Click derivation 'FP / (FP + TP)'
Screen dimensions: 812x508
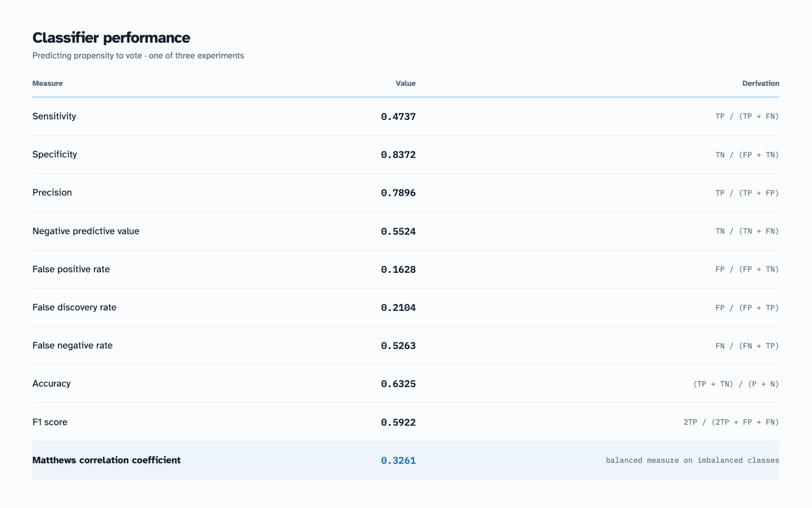(747, 308)
